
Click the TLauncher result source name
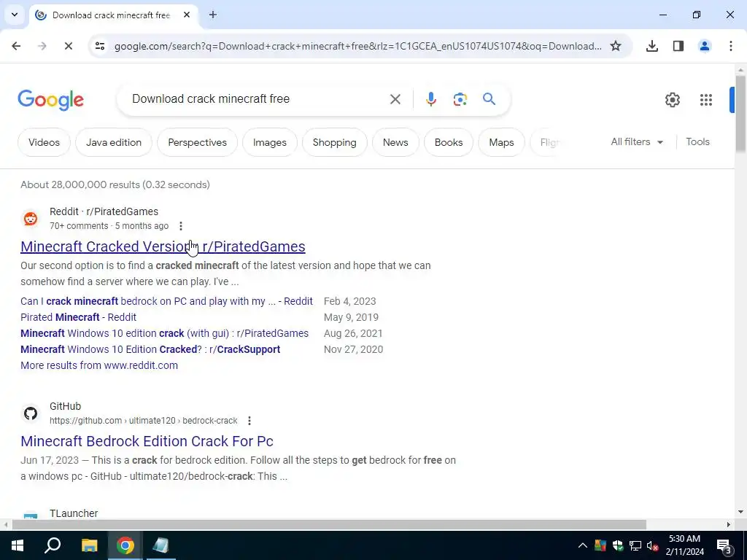pos(74,513)
